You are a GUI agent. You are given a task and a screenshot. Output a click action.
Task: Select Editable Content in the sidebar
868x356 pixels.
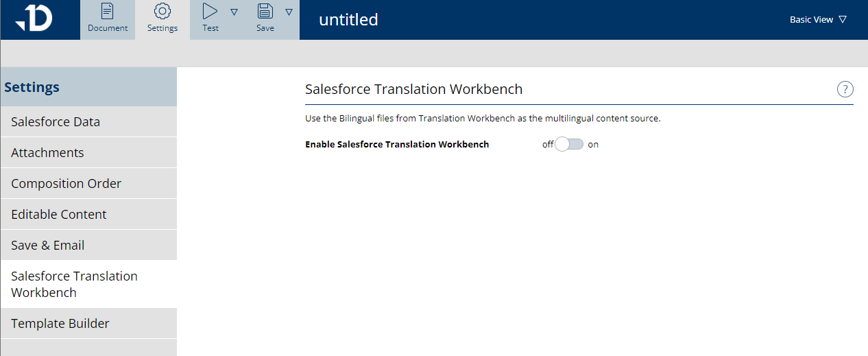59,215
